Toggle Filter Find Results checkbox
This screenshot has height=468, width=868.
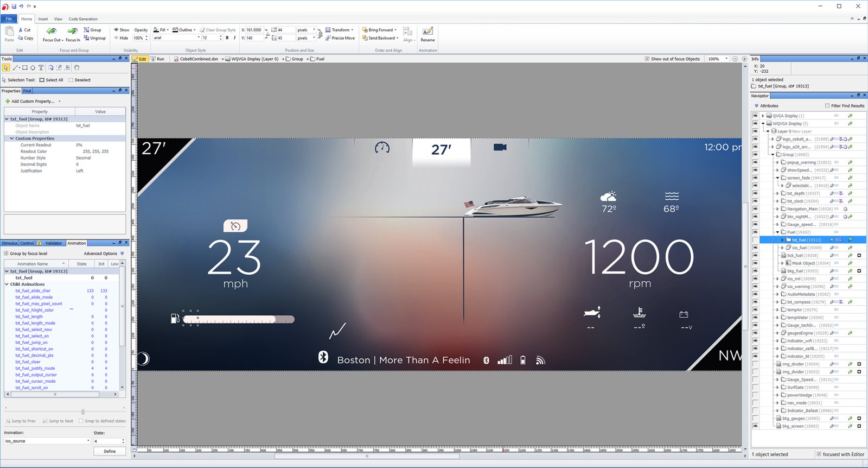tap(827, 106)
